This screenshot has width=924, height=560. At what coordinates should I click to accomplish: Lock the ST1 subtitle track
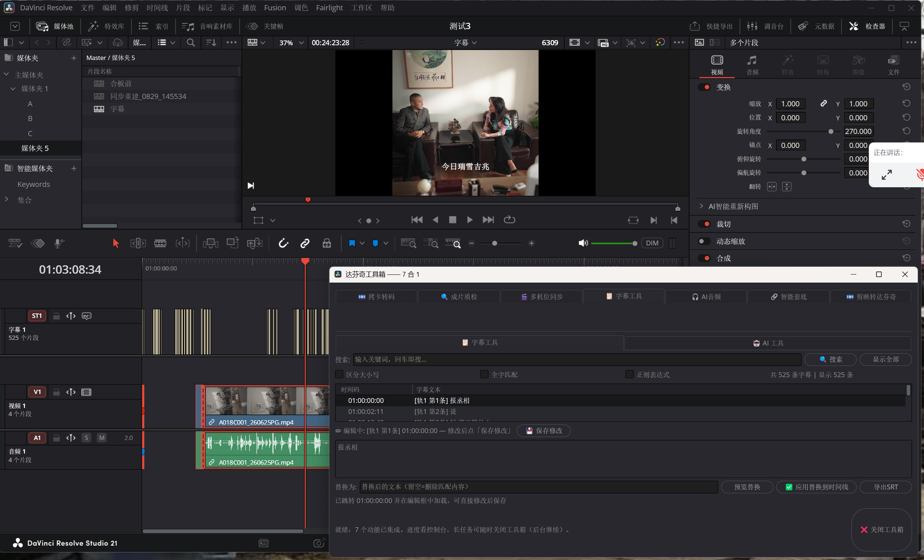point(56,316)
